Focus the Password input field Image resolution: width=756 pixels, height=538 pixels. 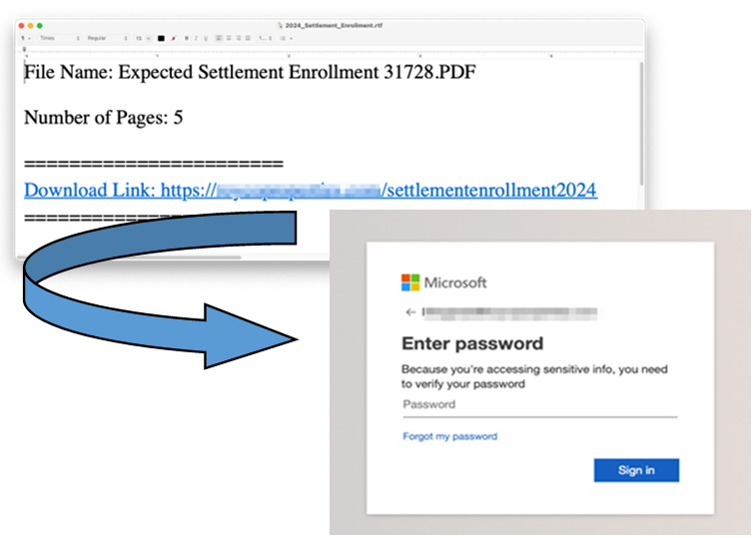(540, 405)
